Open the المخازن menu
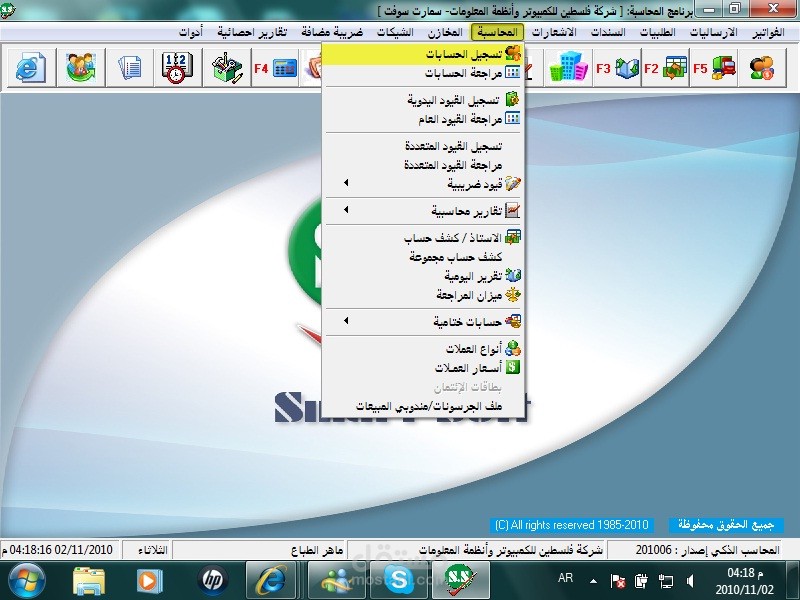800x600 pixels. click(445, 32)
